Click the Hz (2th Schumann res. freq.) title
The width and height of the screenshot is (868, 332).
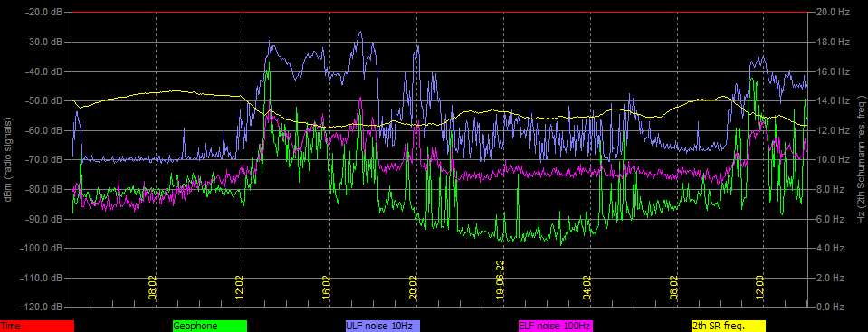[x=861, y=159]
